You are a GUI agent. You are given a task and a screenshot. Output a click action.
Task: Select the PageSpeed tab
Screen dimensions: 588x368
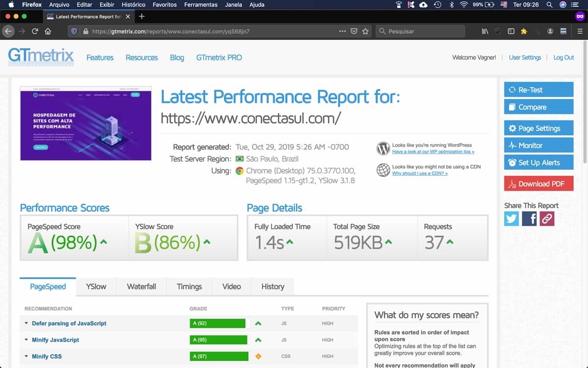48,287
